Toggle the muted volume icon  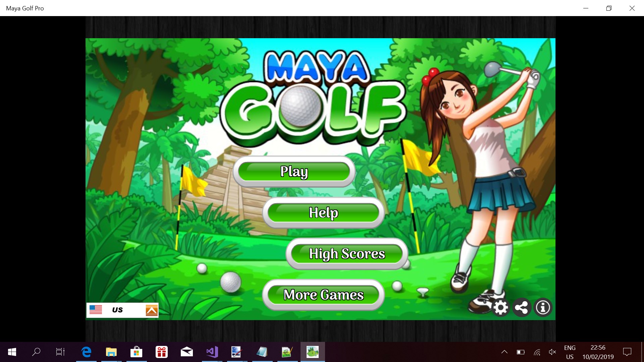click(552, 352)
